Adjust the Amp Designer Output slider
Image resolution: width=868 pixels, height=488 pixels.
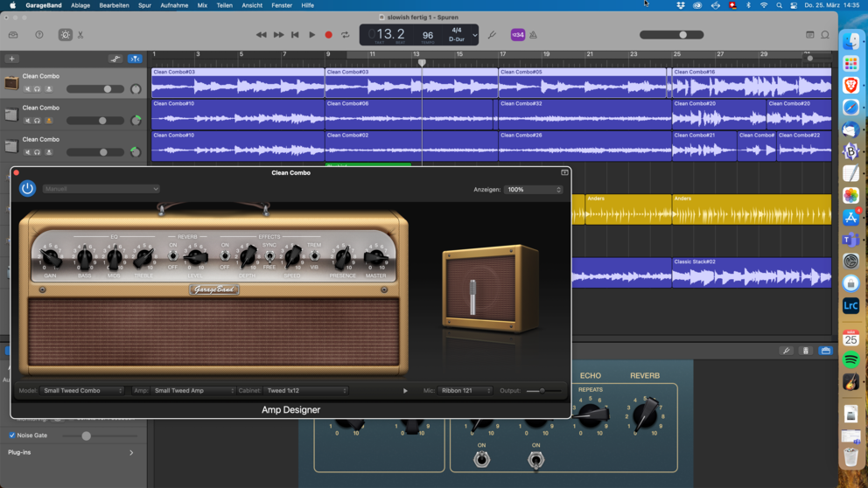(543, 391)
